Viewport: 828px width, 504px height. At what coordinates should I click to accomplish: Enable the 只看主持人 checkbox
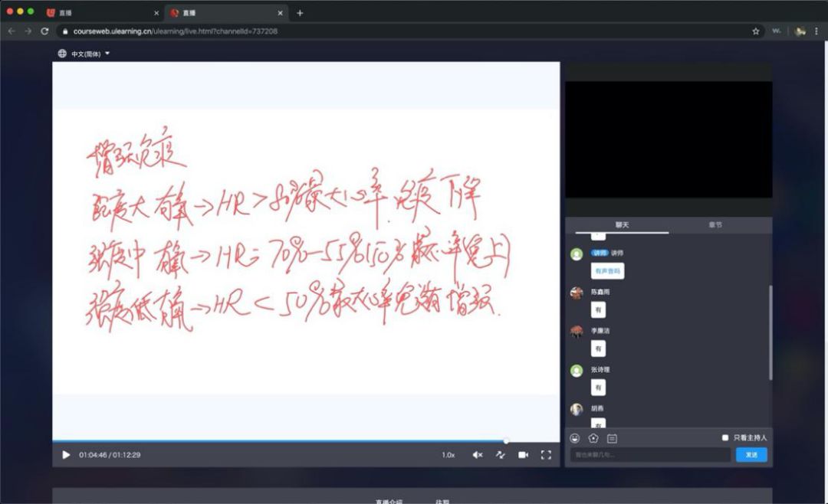(725, 437)
